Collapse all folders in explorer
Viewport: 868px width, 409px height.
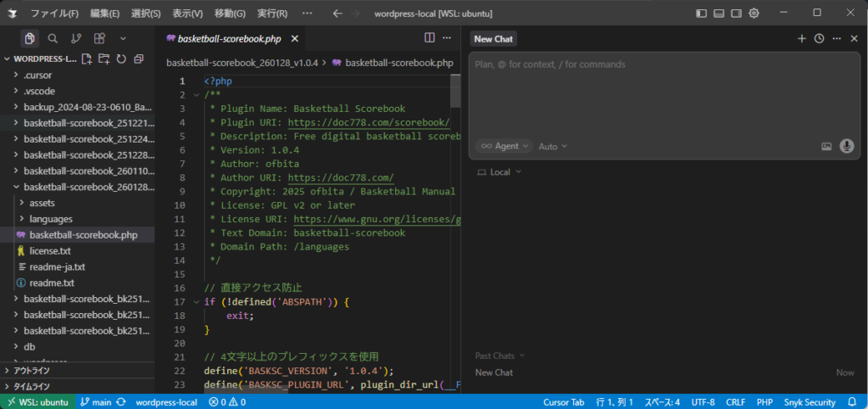coord(138,59)
